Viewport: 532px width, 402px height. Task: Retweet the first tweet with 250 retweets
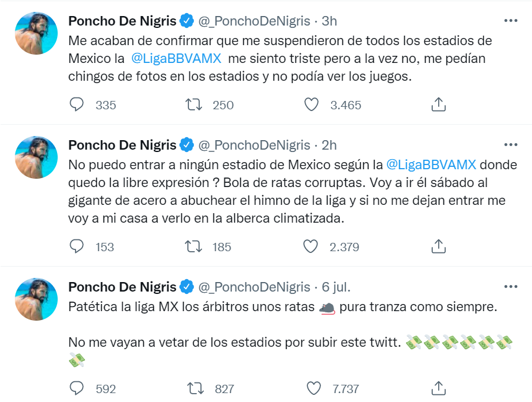pos(194,105)
